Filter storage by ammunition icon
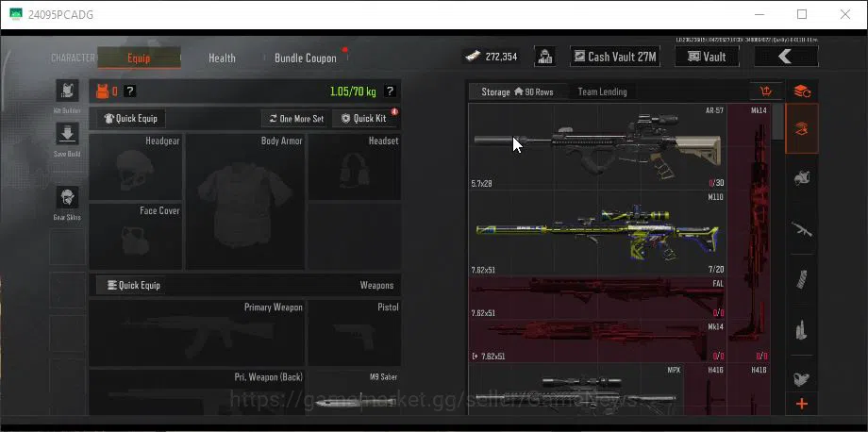The height and width of the screenshot is (432, 868). pyautogui.click(x=802, y=330)
